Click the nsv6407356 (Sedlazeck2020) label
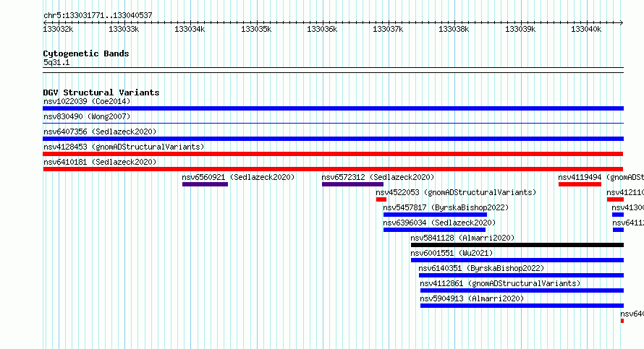 click(x=100, y=132)
